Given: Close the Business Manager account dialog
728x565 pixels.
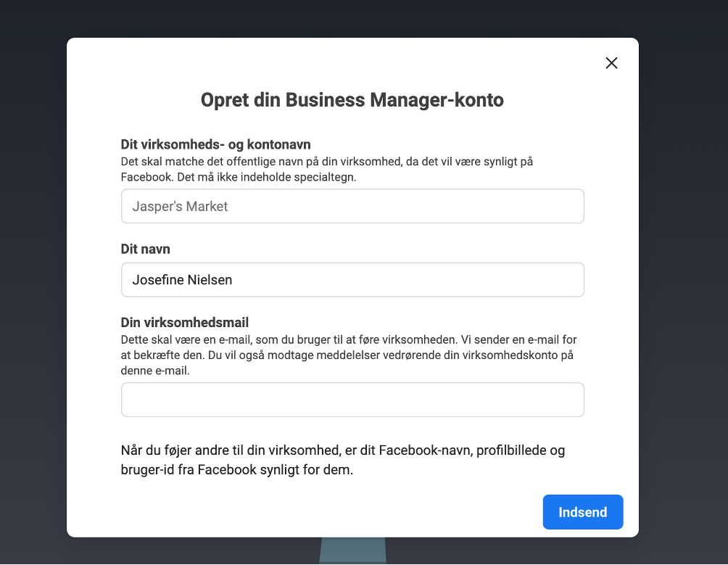Looking at the screenshot, I should click(611, 63).
